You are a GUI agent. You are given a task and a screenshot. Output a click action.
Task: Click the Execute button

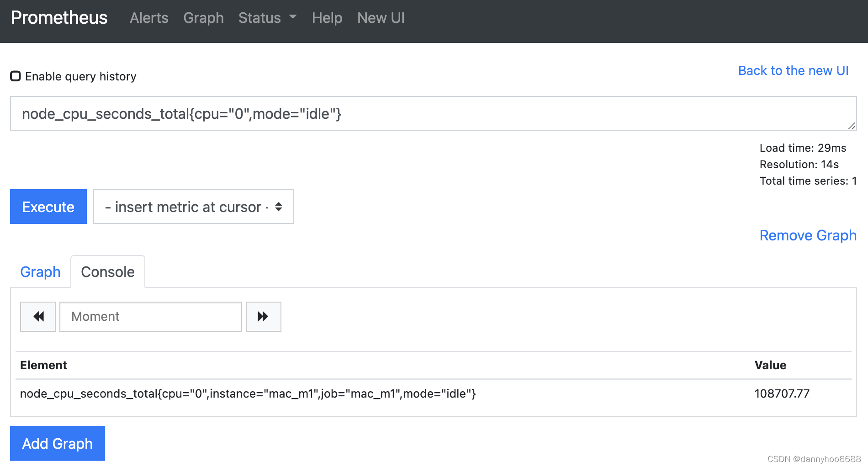tap(48, 207)
